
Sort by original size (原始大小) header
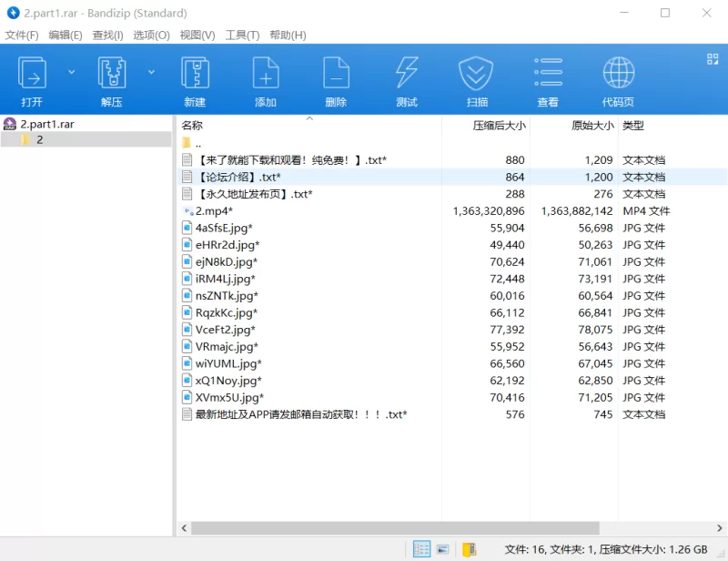point(592,126)
